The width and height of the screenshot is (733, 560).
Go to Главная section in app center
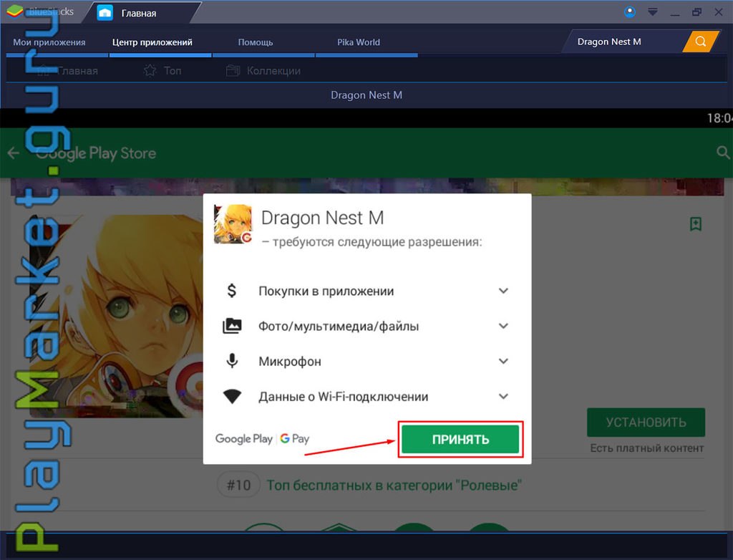[67, 71]
